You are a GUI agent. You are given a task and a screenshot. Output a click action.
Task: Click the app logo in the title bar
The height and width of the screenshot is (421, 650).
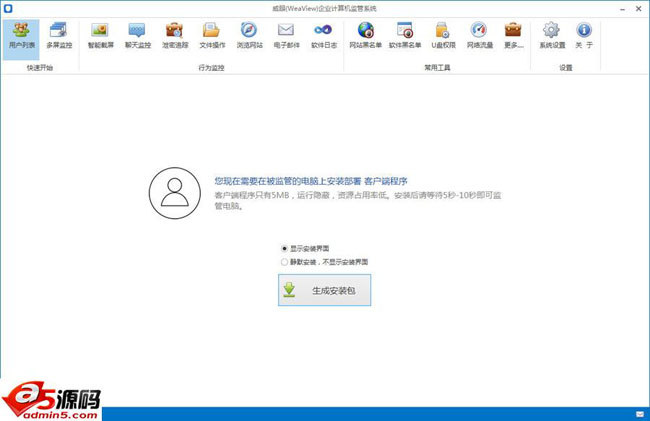click(8, 8)
